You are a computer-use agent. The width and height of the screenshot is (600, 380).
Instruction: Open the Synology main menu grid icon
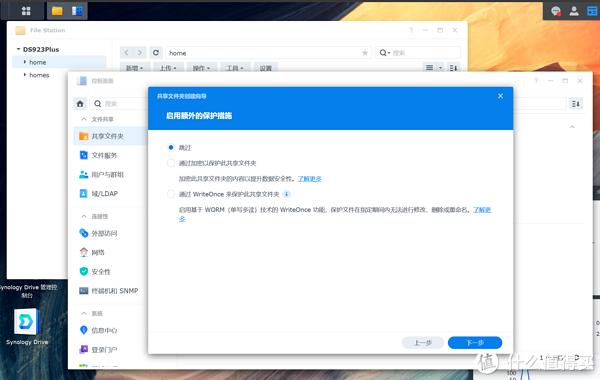[26, 11]
